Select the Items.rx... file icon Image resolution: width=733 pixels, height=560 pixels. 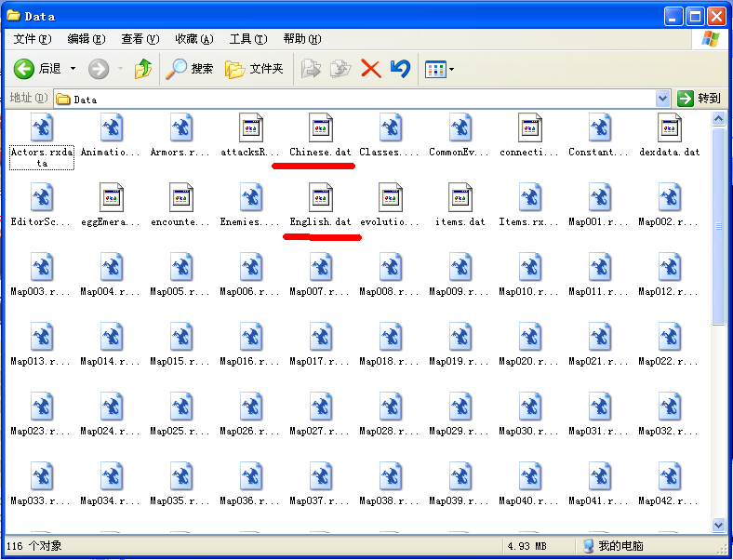tap(530, 197)
